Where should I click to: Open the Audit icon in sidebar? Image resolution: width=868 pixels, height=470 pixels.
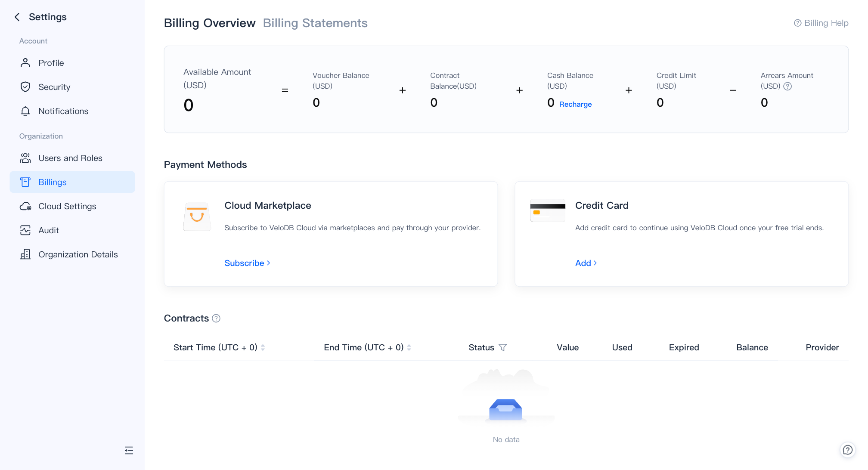(25, 230)
